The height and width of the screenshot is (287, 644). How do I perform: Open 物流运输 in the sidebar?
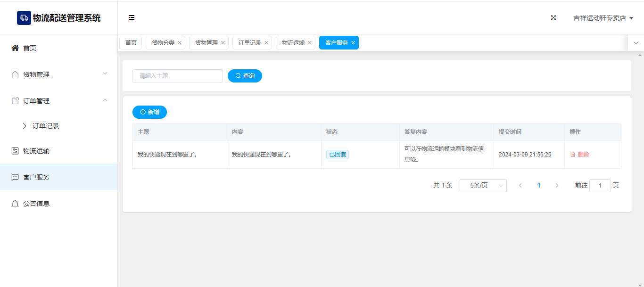click(36, 151)
